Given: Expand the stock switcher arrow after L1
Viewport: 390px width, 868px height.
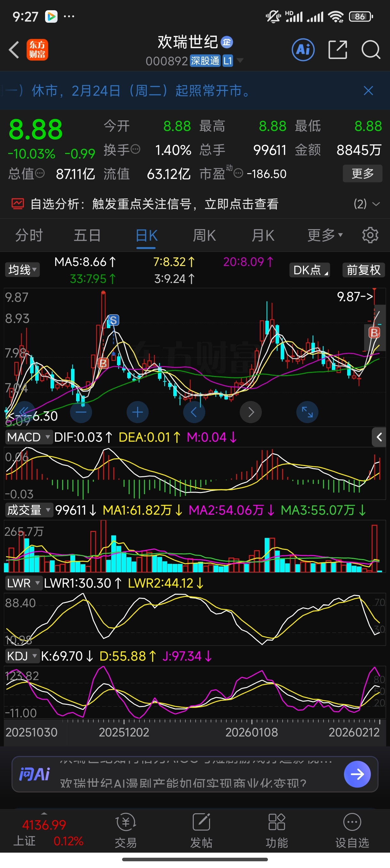Looking at the screenshot, I should click(240, 61).
